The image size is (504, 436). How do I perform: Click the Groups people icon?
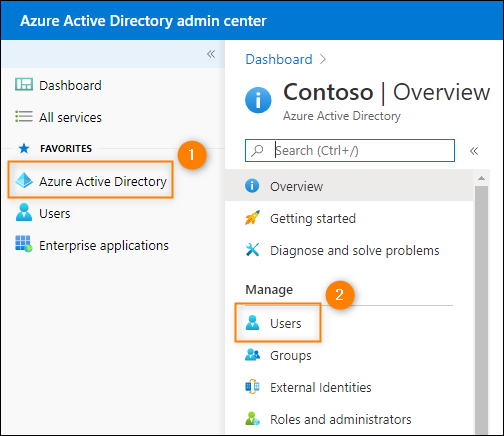click(252, 355)
